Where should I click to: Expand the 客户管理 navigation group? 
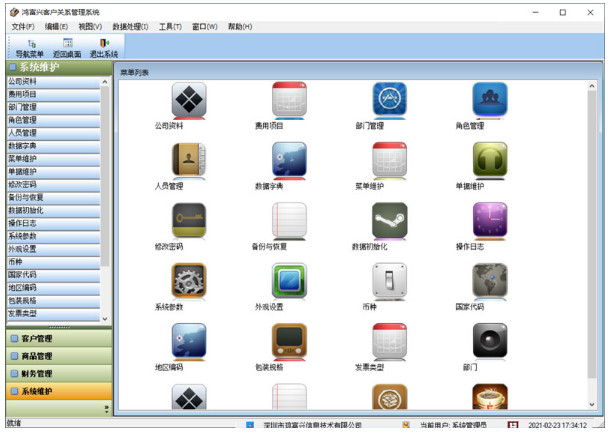[59, 338]
